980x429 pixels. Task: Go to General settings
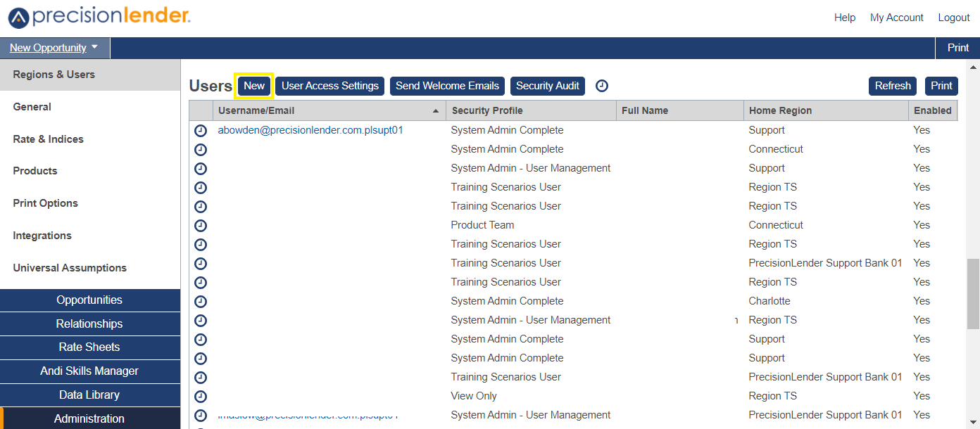coord(90,107)
